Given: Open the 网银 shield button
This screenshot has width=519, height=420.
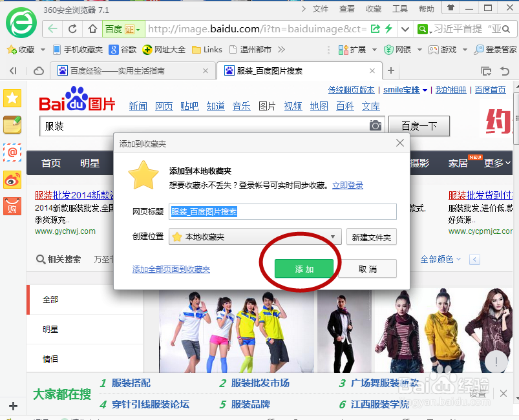Looking at the screenshot, I should click(x=397, y=50).
